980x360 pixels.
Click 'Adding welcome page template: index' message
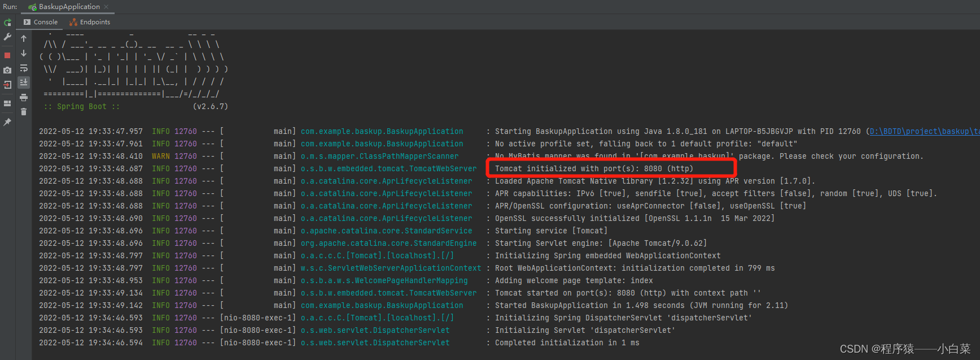click(x=574, y=280)
